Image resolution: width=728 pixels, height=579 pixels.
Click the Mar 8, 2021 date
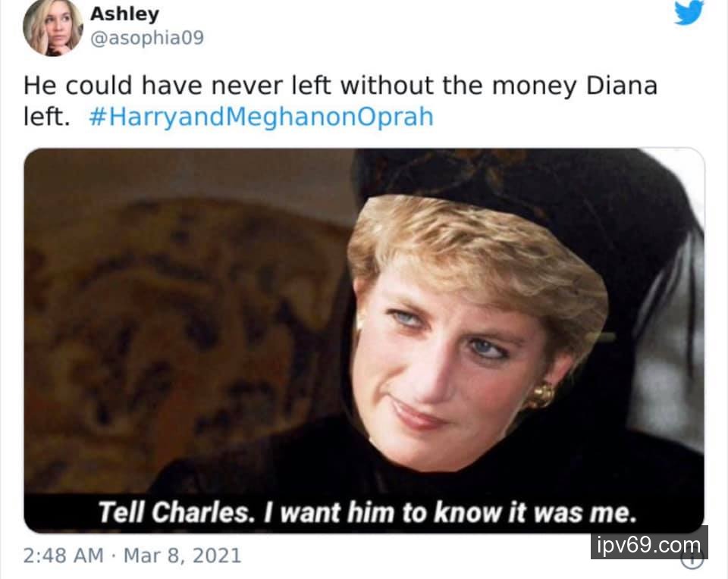click(183, 556)
